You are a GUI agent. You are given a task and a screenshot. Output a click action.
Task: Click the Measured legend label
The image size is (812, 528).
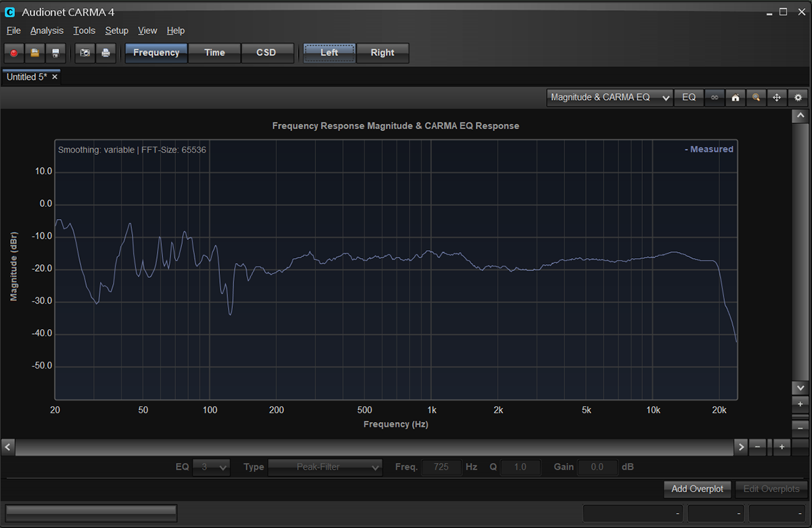(x=708, y=149)
